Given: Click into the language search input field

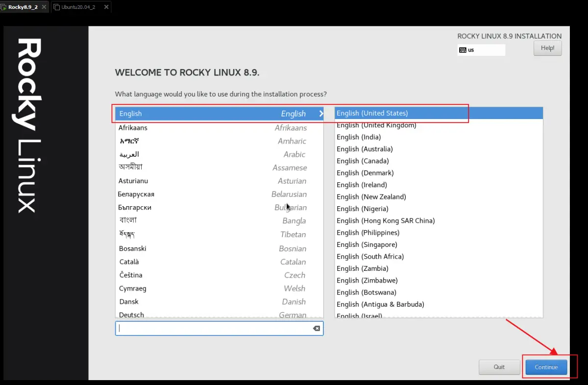Looking at the screenshot, I should tap(219, 328).
